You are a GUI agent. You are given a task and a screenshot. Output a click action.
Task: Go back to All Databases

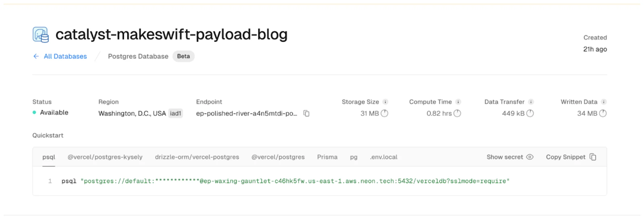65,56
